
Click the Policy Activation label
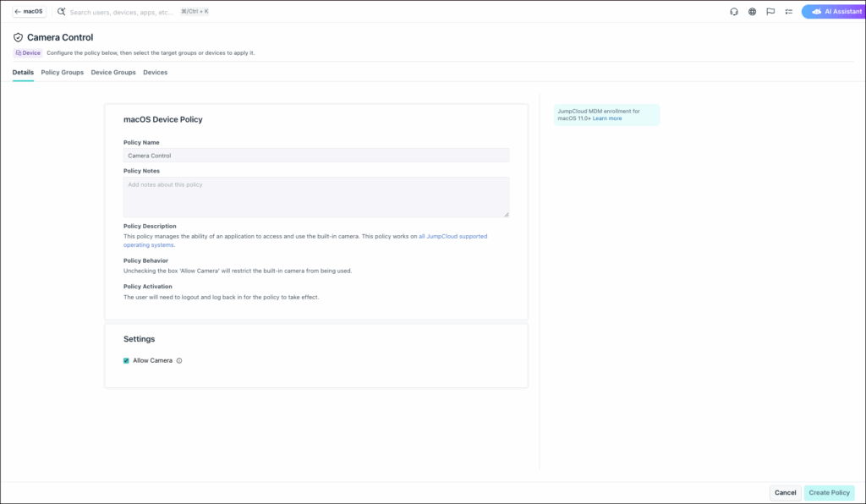[147, 287]
